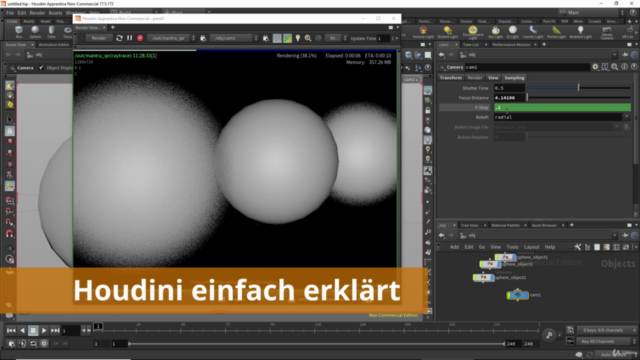
Task: Adjust the Focus Distance slider
Action: click(x=579, y=98)
